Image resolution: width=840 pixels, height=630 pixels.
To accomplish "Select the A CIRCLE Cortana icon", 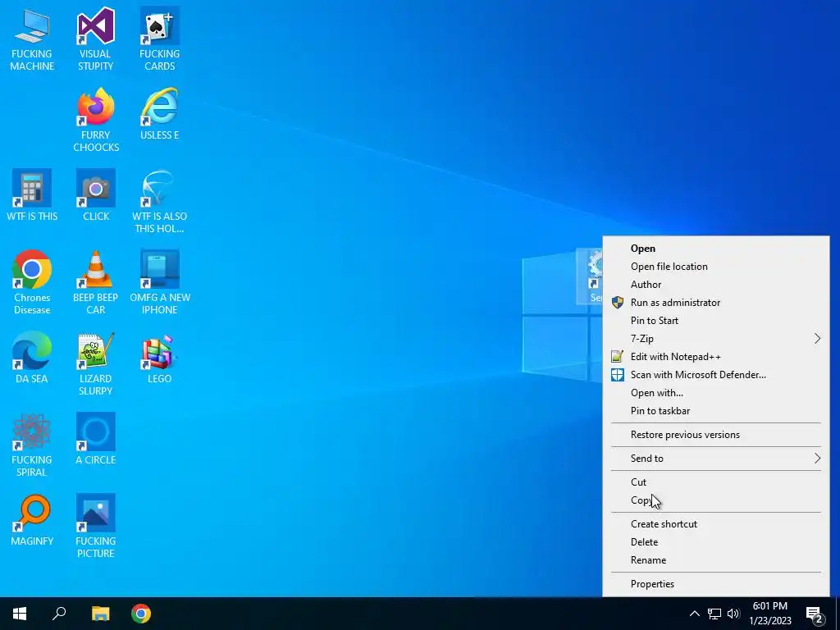I will tap(96, 439).
